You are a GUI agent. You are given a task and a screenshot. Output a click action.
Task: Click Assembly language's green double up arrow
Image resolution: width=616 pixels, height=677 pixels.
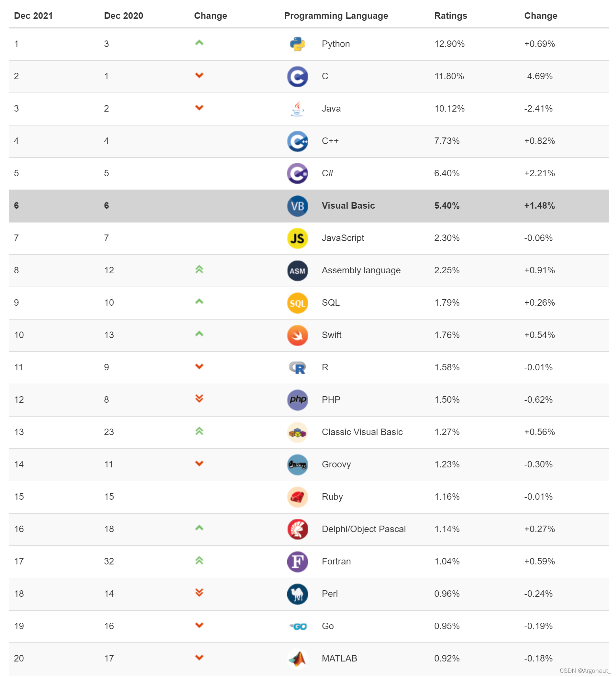pos(199,269)
